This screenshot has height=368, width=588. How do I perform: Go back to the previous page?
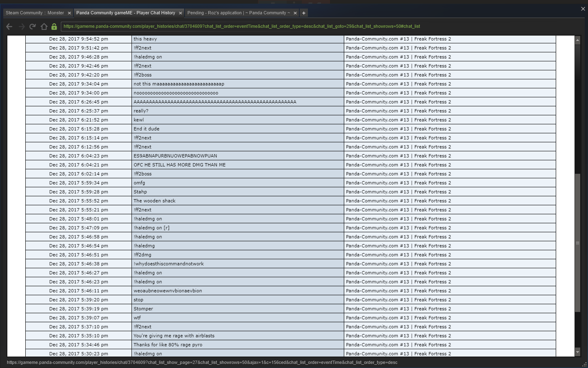tap(9, 27)
